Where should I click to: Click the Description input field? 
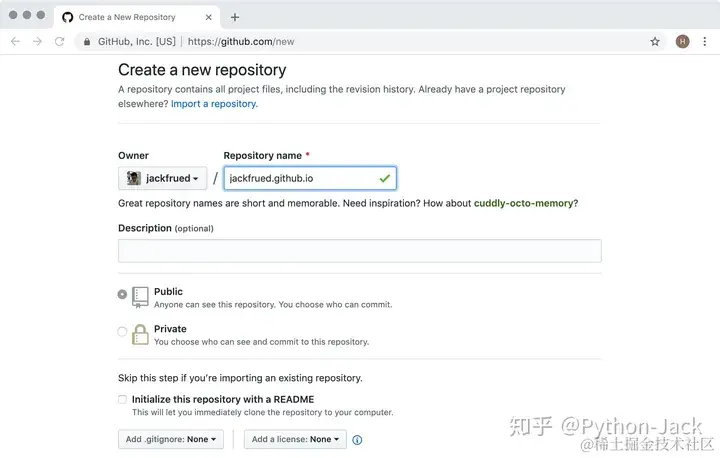(360, 251)
